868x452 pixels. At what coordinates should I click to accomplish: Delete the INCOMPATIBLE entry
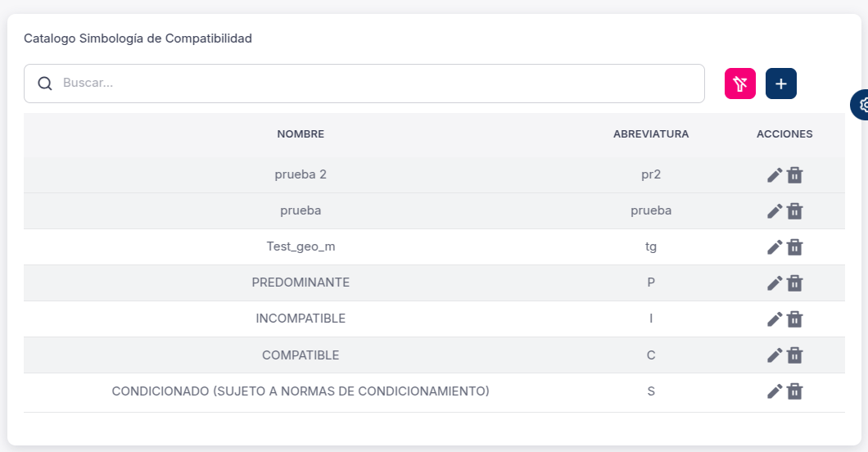[x=795, y=319]
